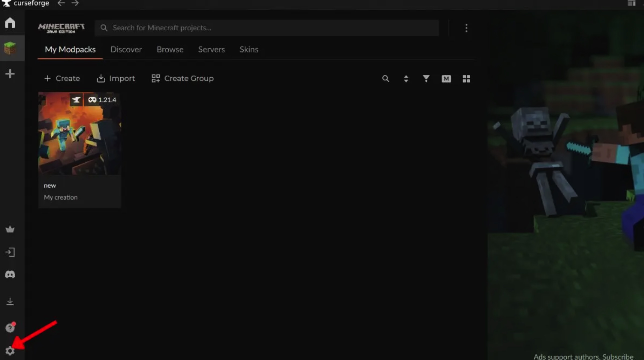
Task: Switch to the Browse tab
Action: coord(170,49)
